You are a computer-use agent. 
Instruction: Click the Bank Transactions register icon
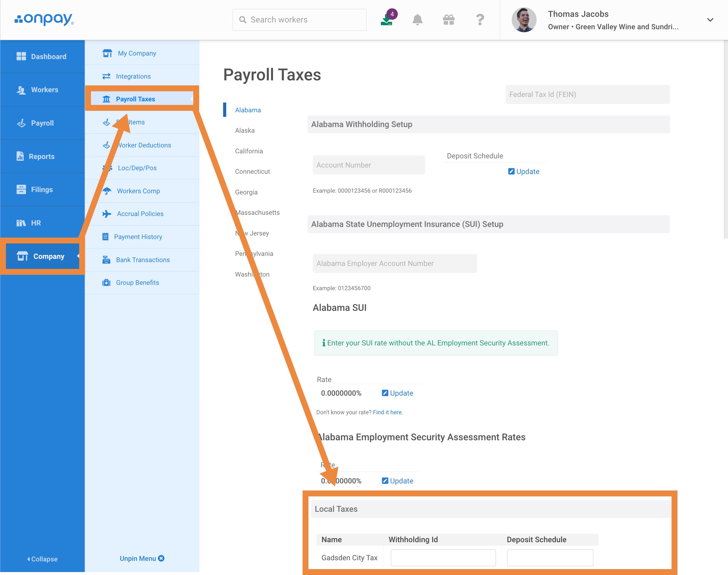tap(106, 259)
